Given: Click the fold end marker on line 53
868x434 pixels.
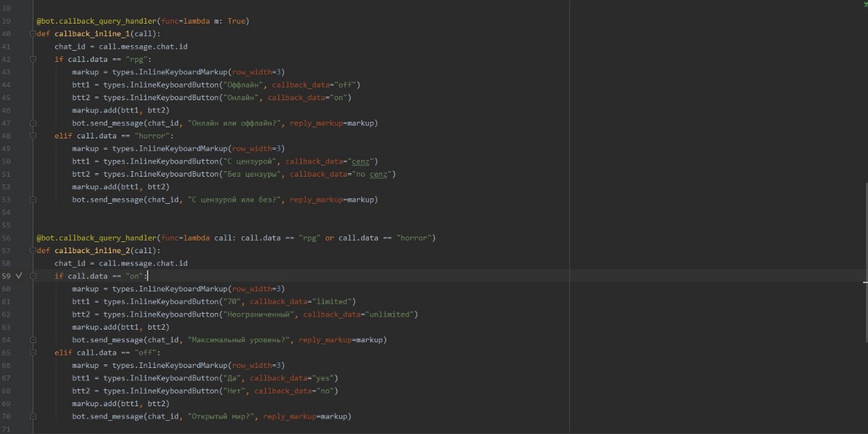Looking at the screenshot, I should pos(33,200).
